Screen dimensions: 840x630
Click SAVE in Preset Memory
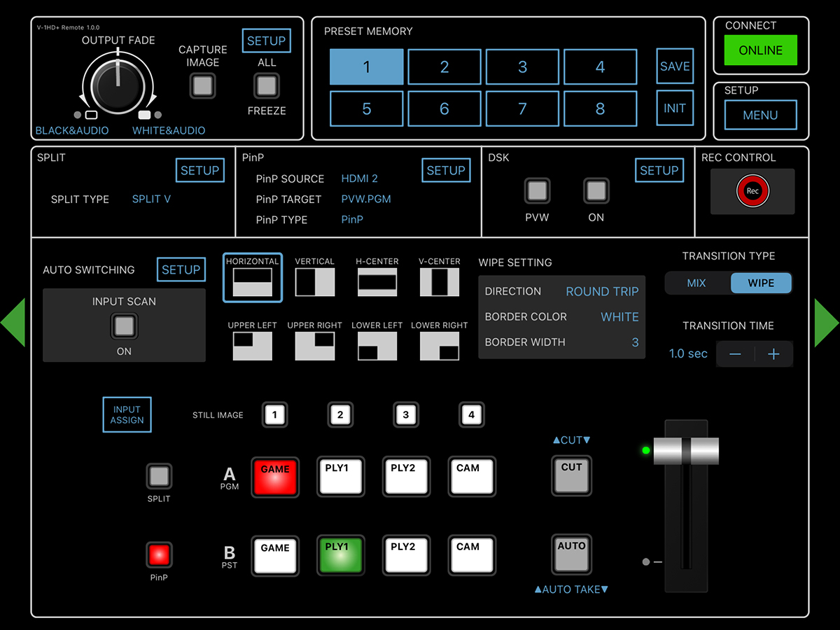(x=675, y=66)
